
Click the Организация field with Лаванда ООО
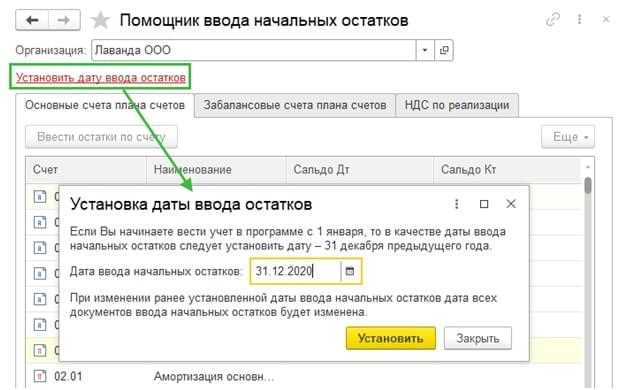(x=254, y=50)
